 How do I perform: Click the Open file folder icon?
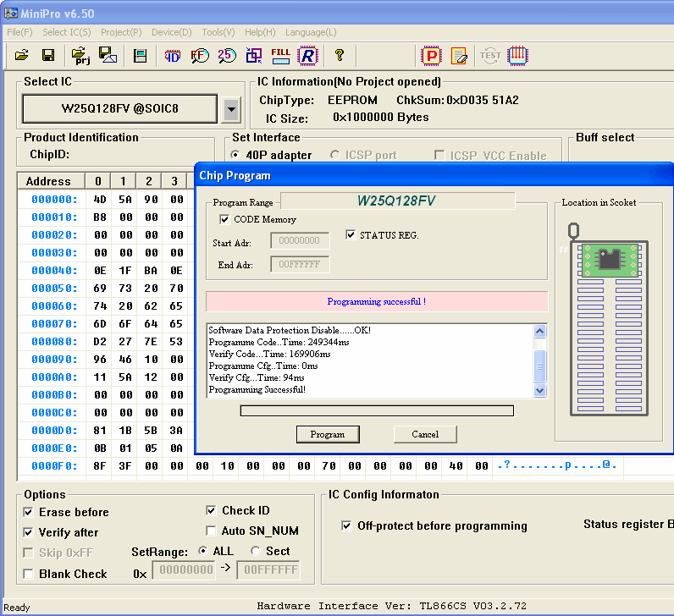22,56
